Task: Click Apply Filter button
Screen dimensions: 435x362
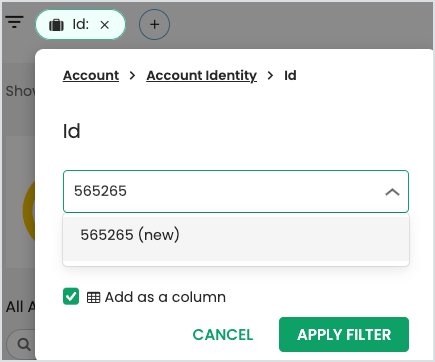Action: (x=344, y=335)
